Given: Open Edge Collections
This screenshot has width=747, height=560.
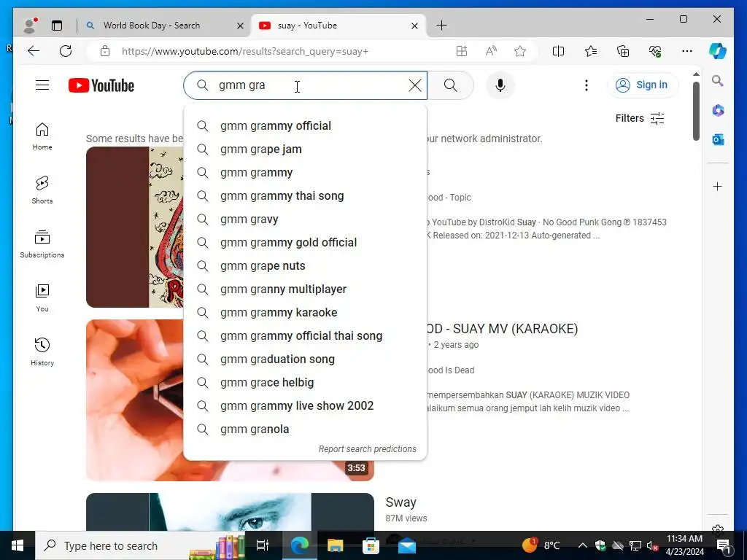Looking at the screenshot, I should pos(623,51).
